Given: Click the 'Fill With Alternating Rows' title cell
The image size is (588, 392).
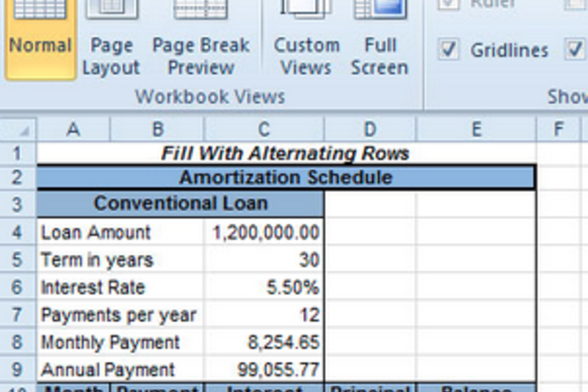Looking at the screenshot, I should 286,153.
